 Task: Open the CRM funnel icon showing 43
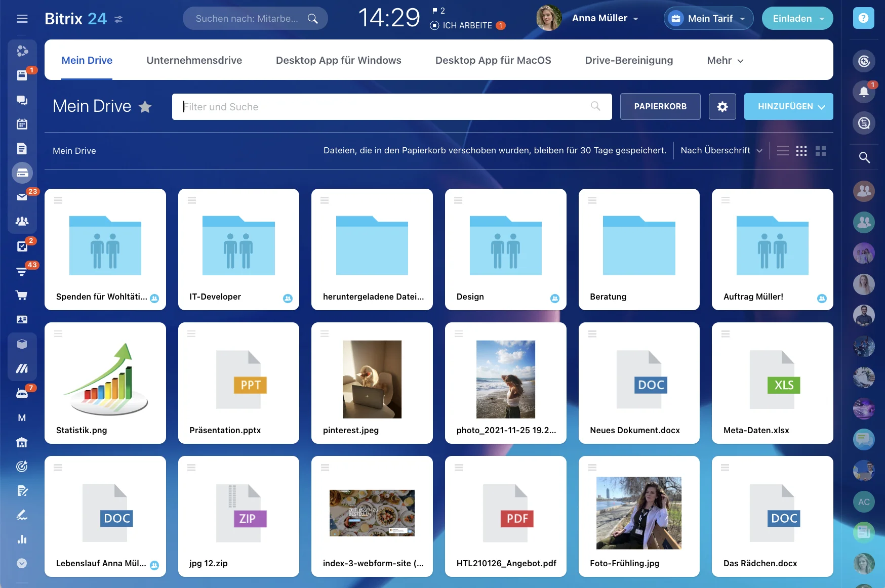point(22,271)
